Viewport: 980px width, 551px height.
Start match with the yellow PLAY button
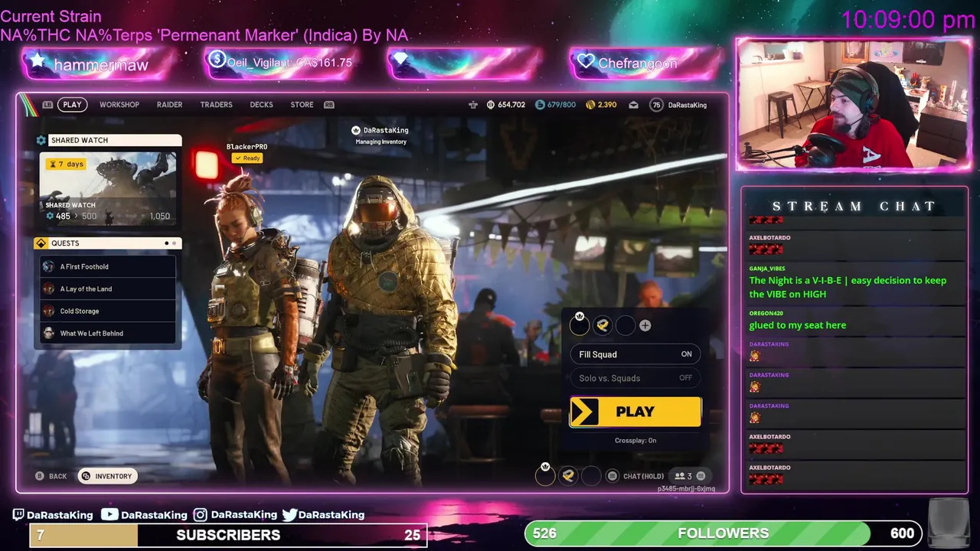[x=635, y=412]
